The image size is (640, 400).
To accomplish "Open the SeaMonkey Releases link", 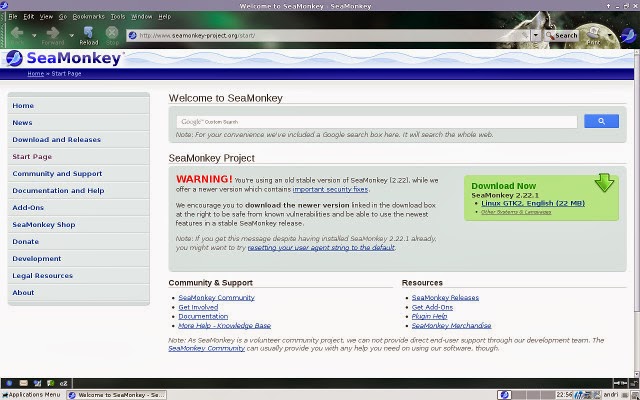I will [x=445, y=298].
